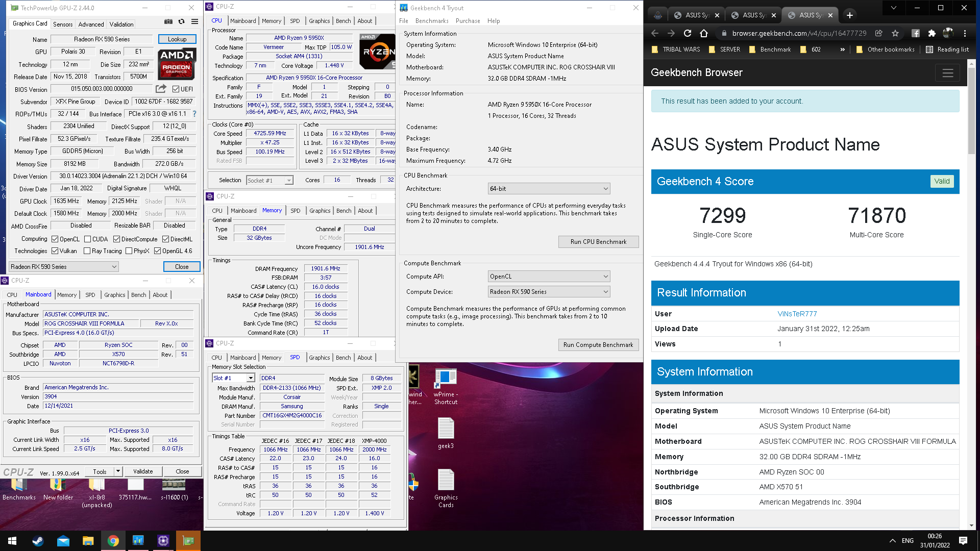Toggle CUDA checkbox
The image size is (980, 551).
(x=87, y=239)
